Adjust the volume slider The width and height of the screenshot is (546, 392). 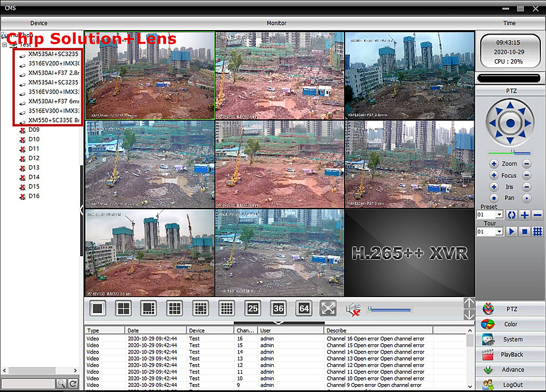390,310
